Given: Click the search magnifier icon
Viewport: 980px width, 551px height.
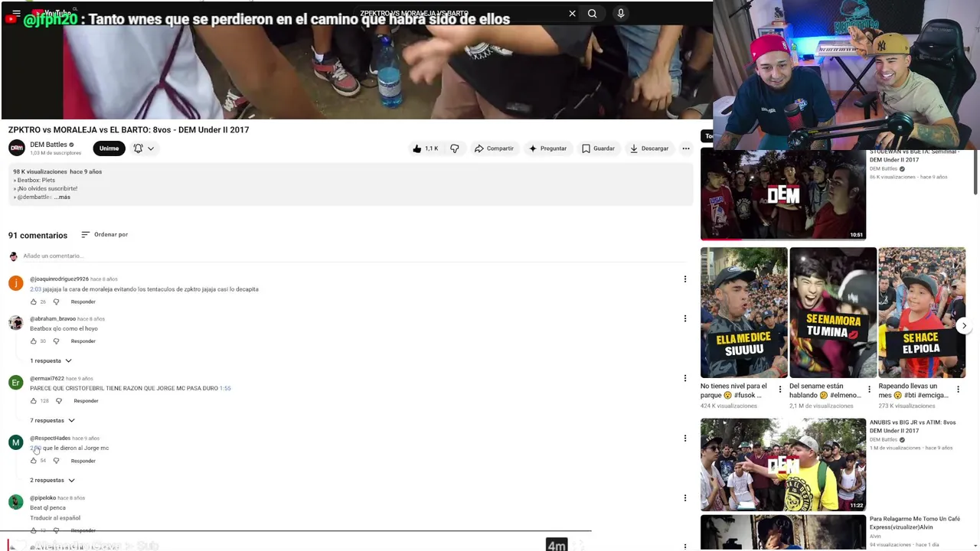Looking at the screenshot, I should click(592, 13).
